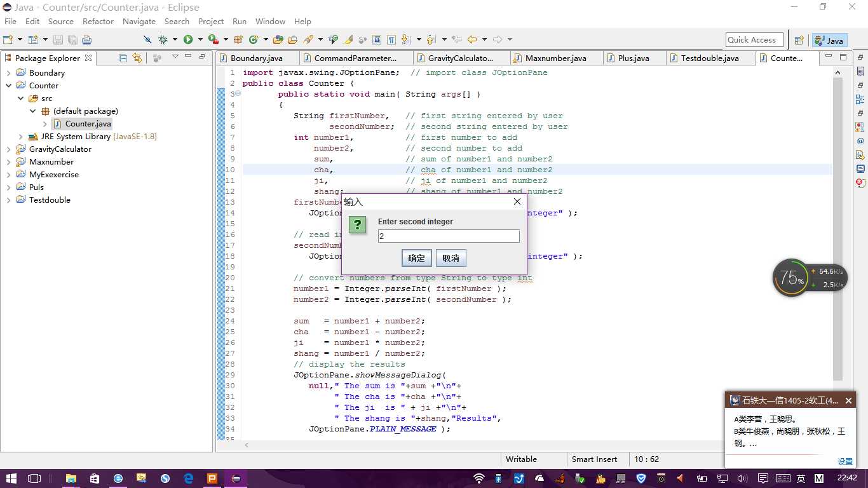Open the Javadoc @ icon in right trim

pos(860,141)
